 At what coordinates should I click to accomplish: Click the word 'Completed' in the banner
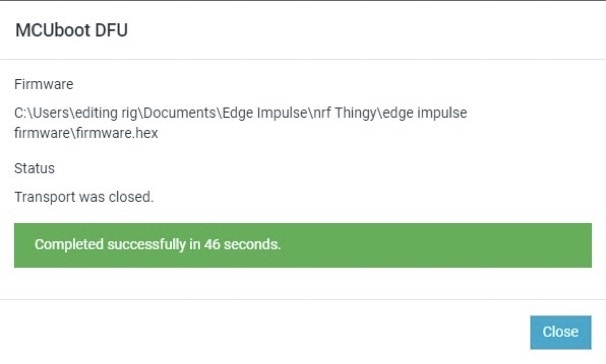(x=69, y=245)
